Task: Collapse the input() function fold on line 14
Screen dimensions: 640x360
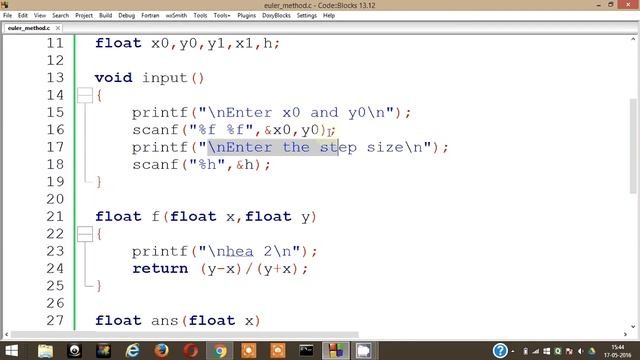Action: pyautogui.click(x=85, y=96)
